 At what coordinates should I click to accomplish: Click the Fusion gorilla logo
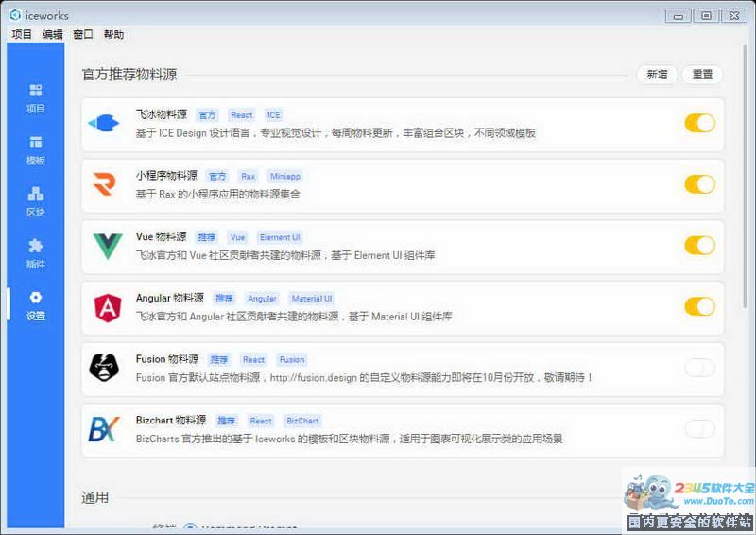pyautogui.click(x=104, y=368)
